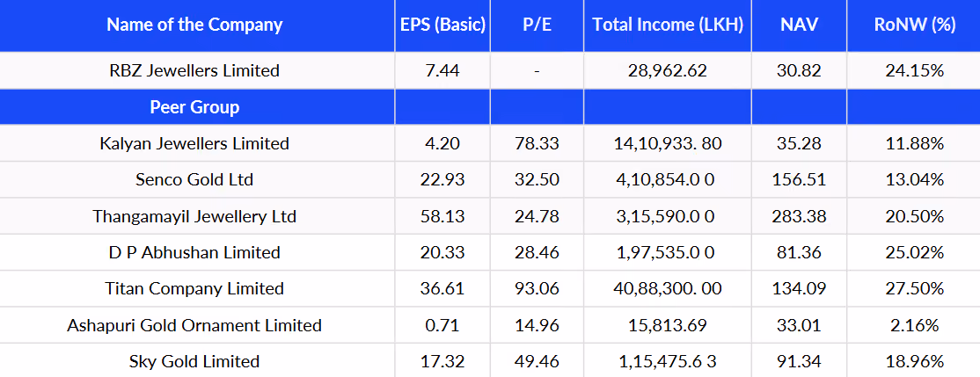Select EPS value 7.44
Screen dimensions: 980x377
(x=442, y=70)
